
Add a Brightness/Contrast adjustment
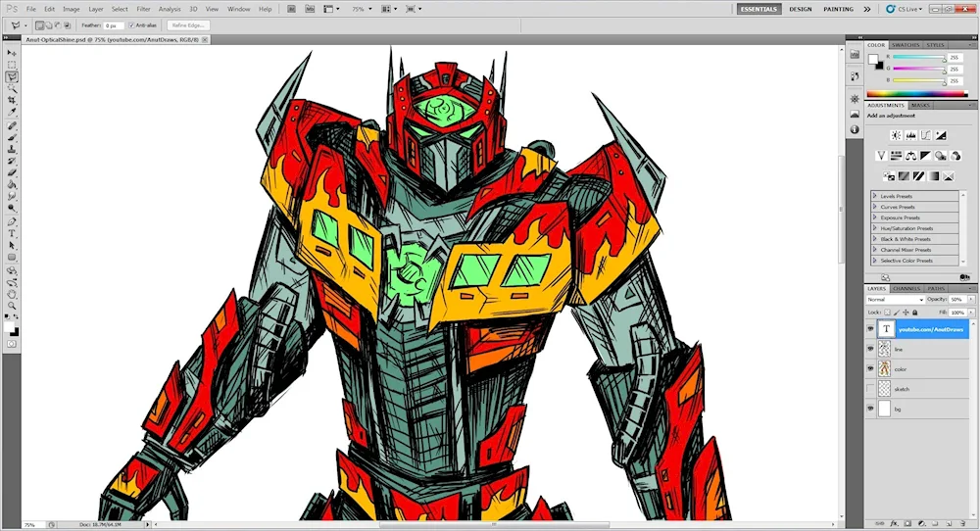point(896,135)
